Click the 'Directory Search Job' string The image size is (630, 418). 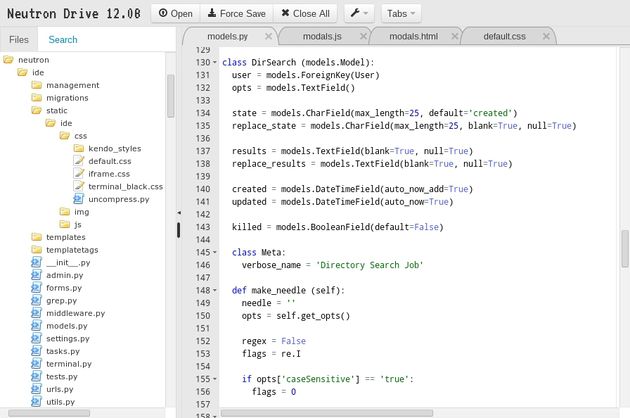point(370,265)
